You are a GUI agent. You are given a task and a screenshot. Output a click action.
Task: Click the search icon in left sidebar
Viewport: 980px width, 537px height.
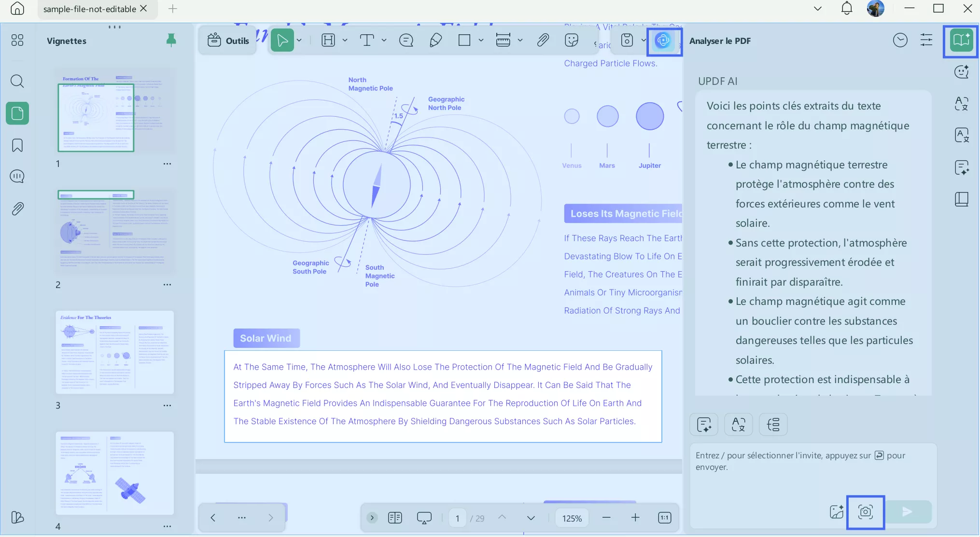click(x=17, y=81)
